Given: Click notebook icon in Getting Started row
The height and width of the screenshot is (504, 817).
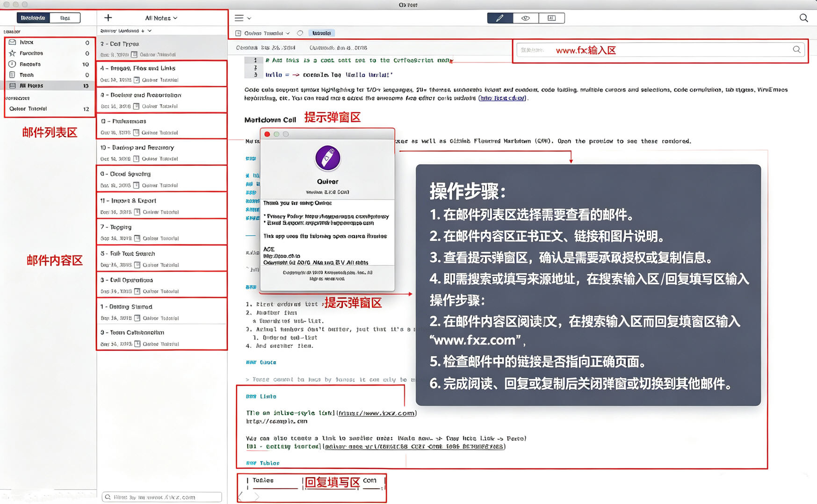Looking at the screenshot, I should 137,318.
